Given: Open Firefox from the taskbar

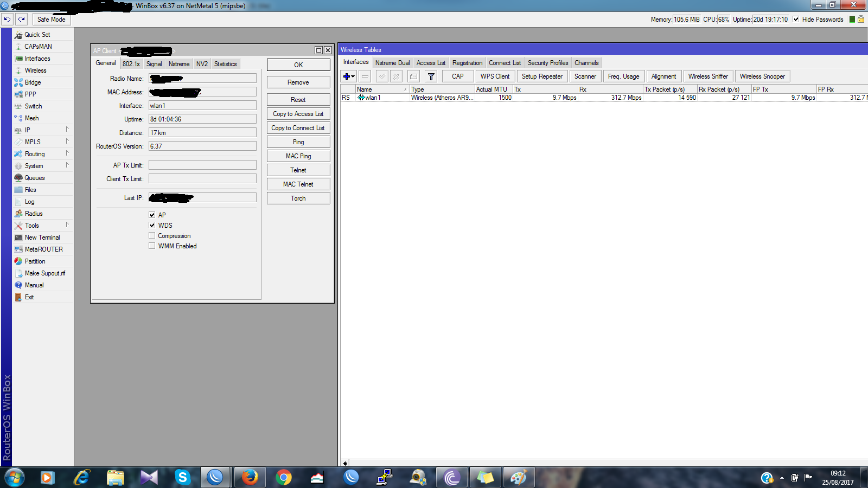Looking at the screenshot, I should (x=250, y=477).
